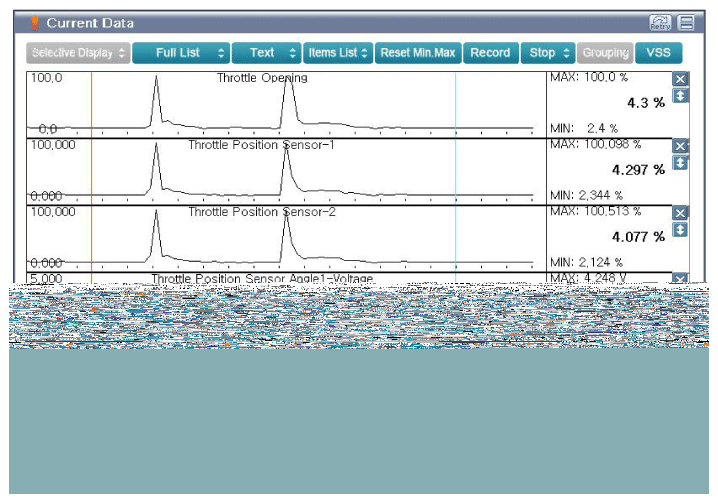Close the Throttle Position Sensor-1 graph

coord(680,147)
